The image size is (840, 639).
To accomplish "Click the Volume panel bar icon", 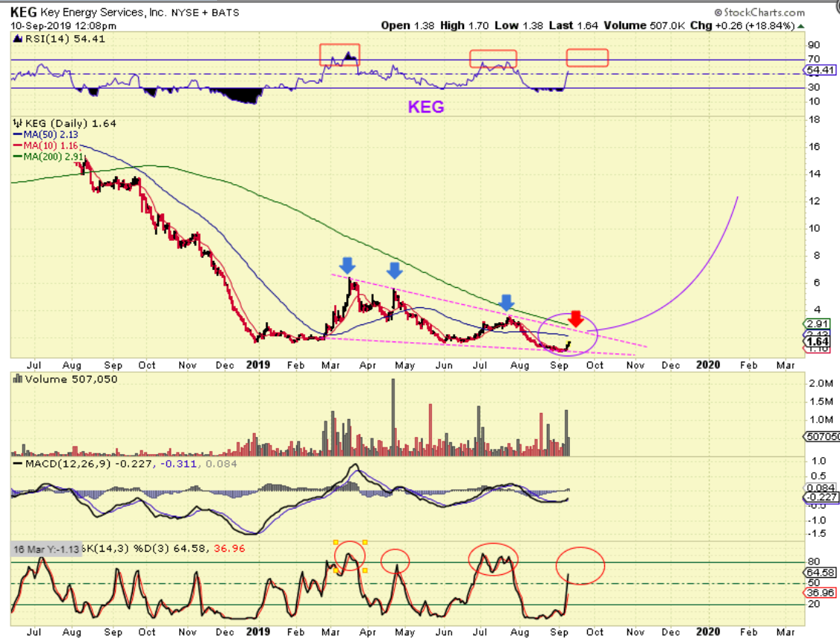I will (x=17, y=380).
